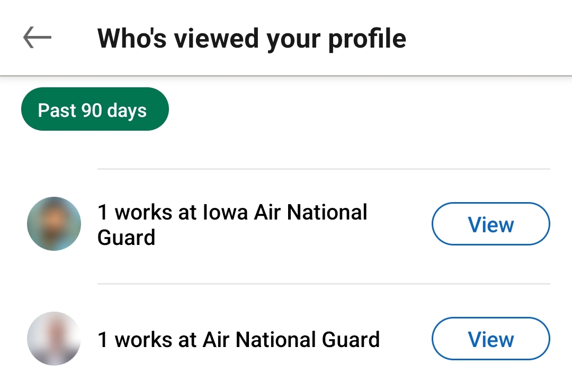572x392 pixels.
Task: Click View for Iowa Air National Guard viewer
Action: tap(491, 224)
